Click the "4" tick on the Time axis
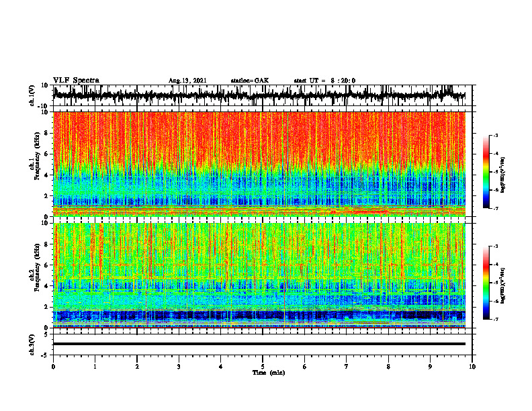The width and height of the screenshot is (532, 411). [221, 367]
